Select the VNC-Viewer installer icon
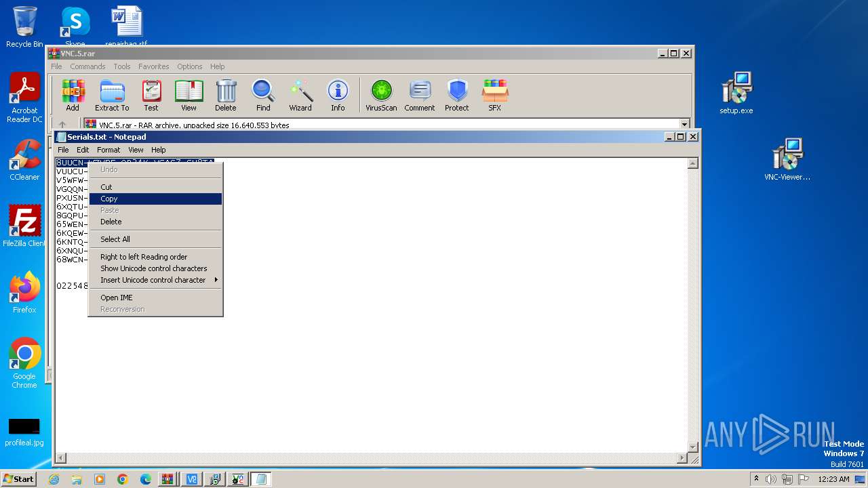868x488 pixels. pyautogui.click(x=787, y=160)
